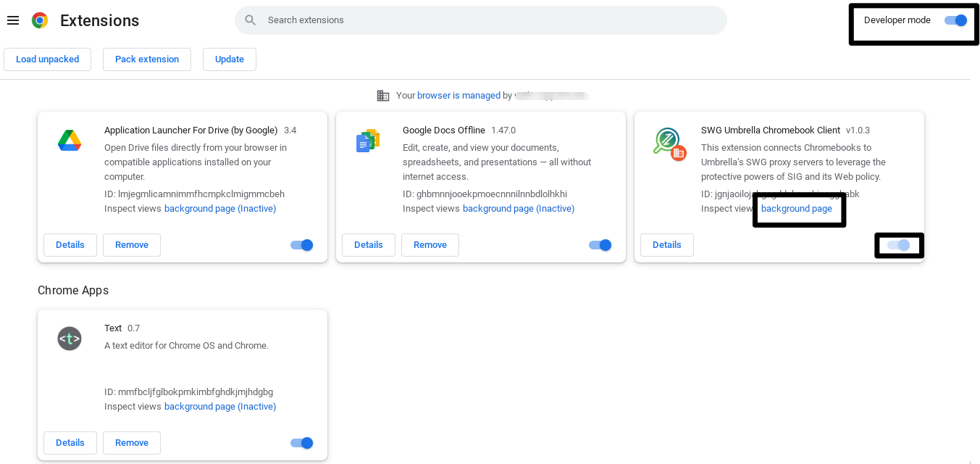Open Details for Google Docs Offline
Viewport: 980px width, 464px height.
pos(369,245)
